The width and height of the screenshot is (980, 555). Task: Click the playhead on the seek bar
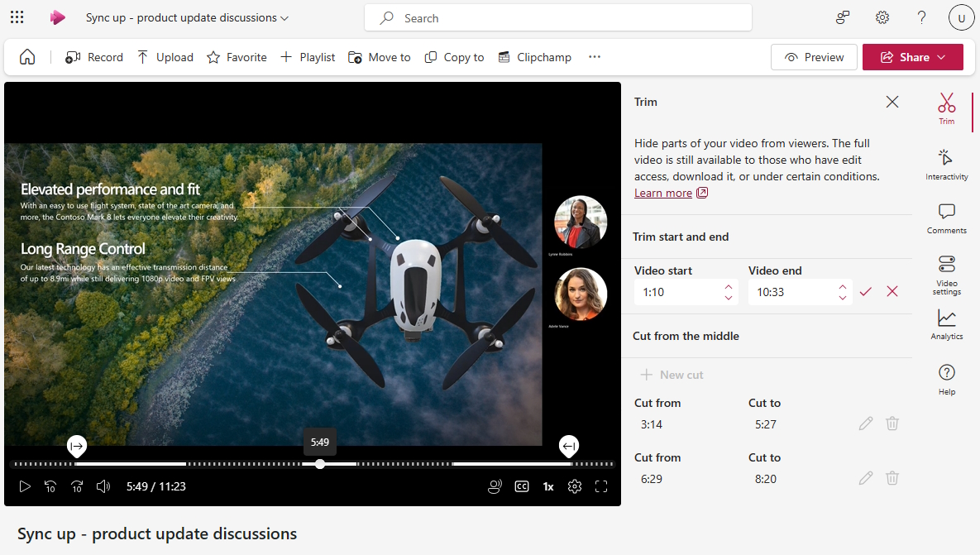tap(320, 464)
